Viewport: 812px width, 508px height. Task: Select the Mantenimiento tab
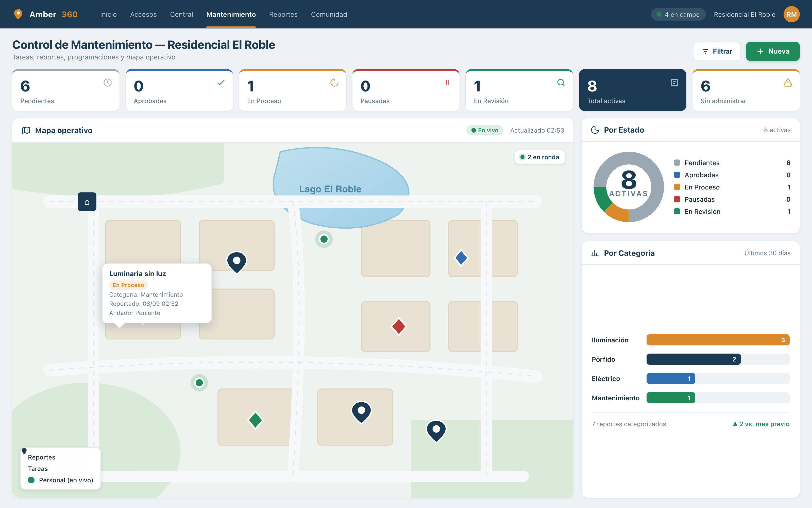click(x=231, y=14)
